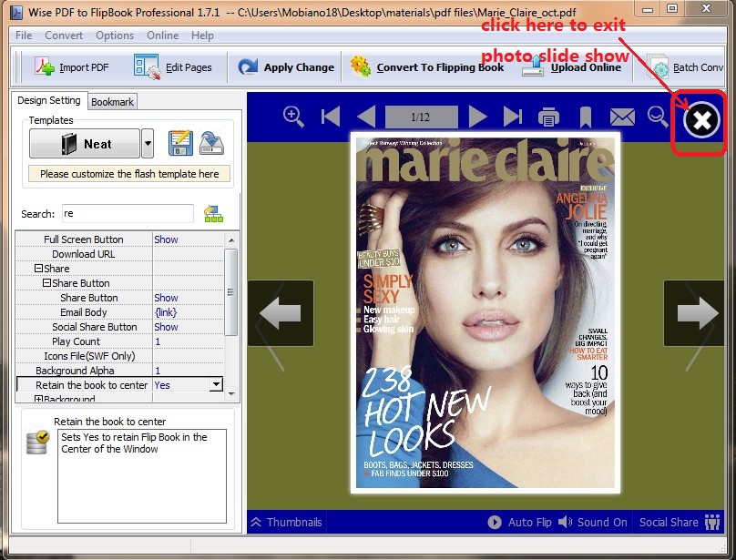Screen dimensions: 736x560
Task: Open the Help menu
Action: click(x=202, y=36)
